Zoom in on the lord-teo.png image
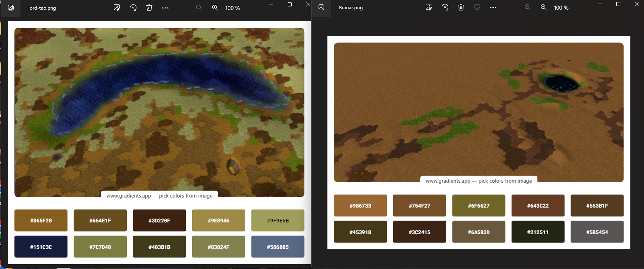644x269 pixels. [215, 8]
